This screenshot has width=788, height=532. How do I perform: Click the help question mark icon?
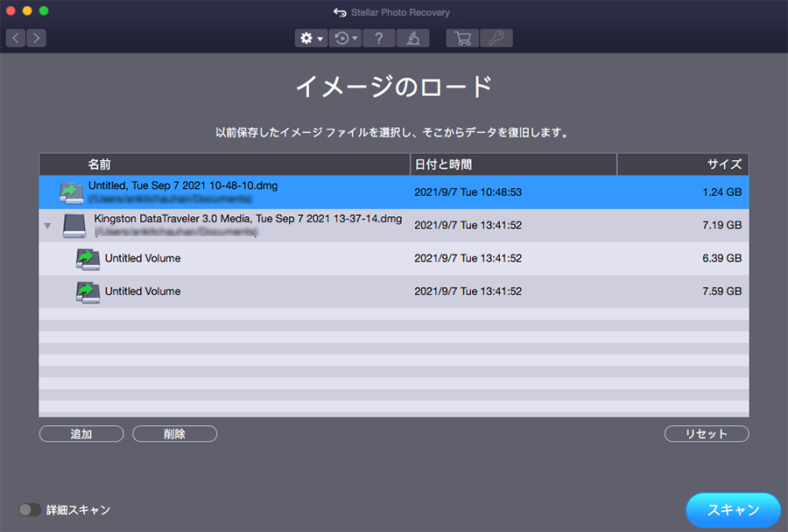[x=379, y=38]
